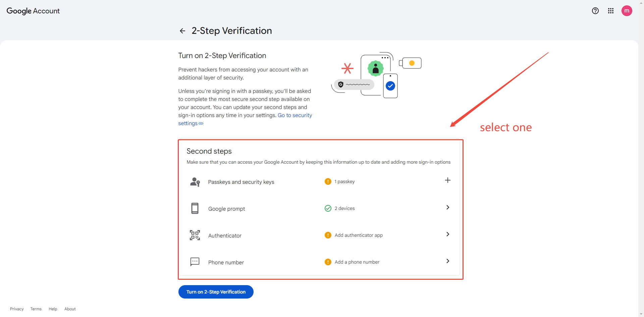This screenshot has height=317, width=644.
Task: Expand the Google prompt row chevron
Action: (448, 207)
